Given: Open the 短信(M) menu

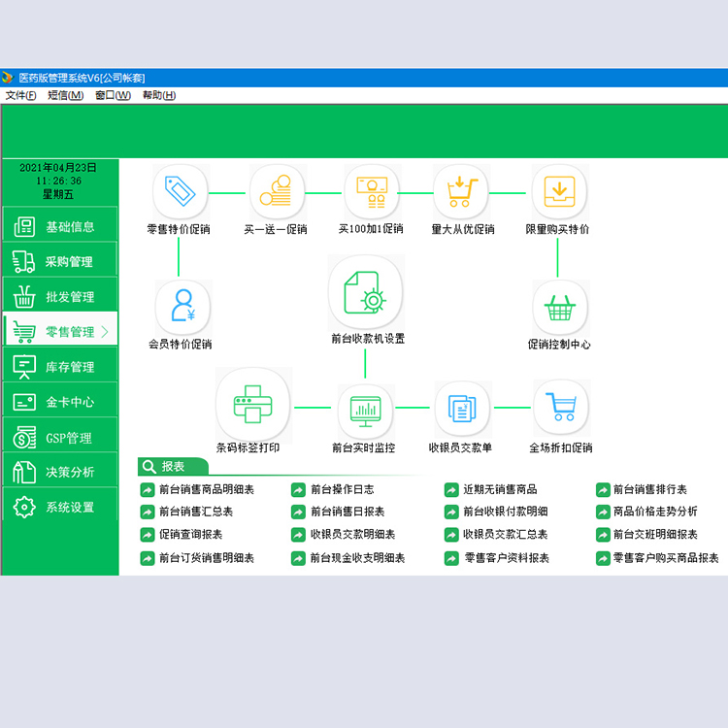Looking at the screenshot, I should 65,95.
